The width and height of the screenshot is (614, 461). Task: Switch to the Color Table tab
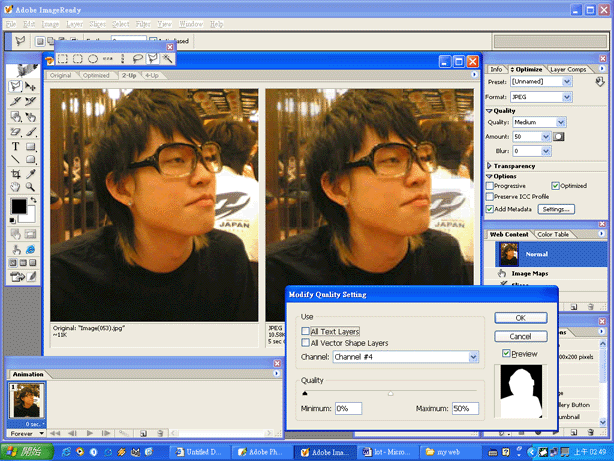[x=553, y=234]
